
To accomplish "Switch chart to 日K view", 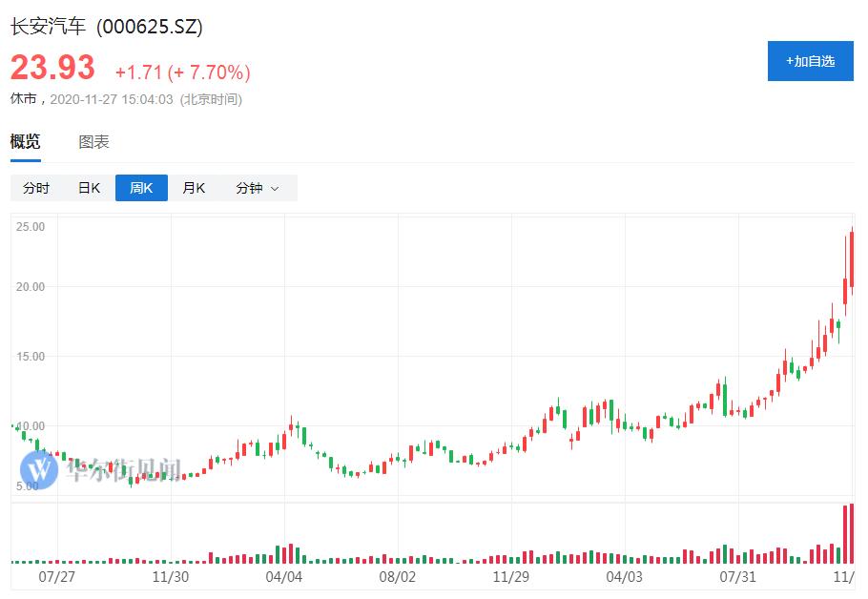I will click(89, 188).
